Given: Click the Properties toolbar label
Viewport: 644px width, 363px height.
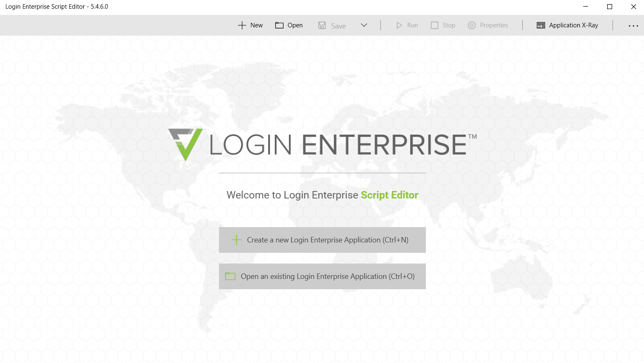Looking at the screenshot, I should coord(494,25).
